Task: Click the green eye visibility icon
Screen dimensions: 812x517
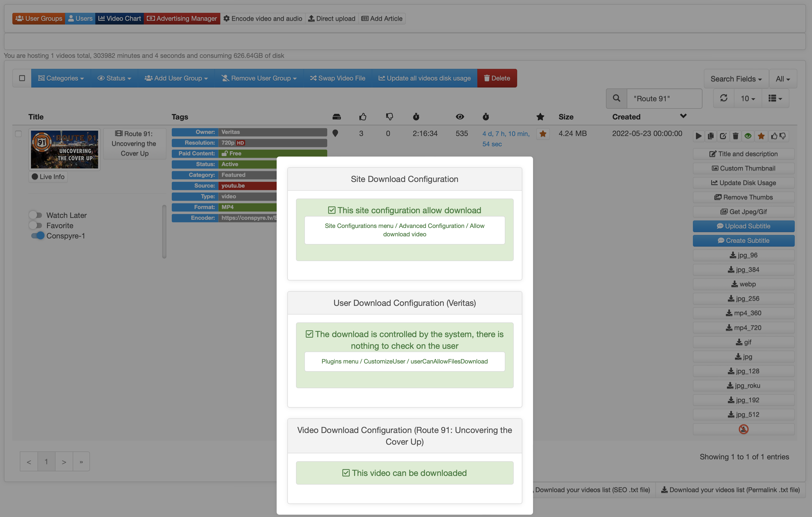Action: click(748, 136)
